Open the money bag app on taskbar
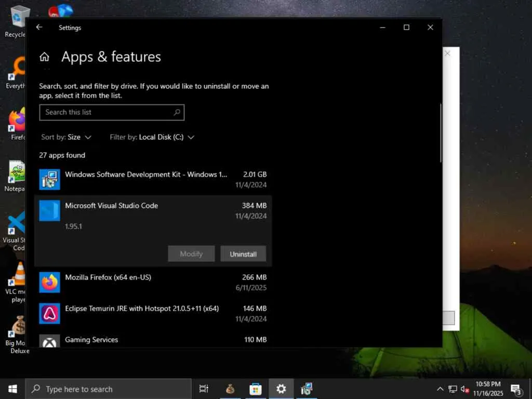This screenshot has width=532, height=399. click(x=230, y=389)
